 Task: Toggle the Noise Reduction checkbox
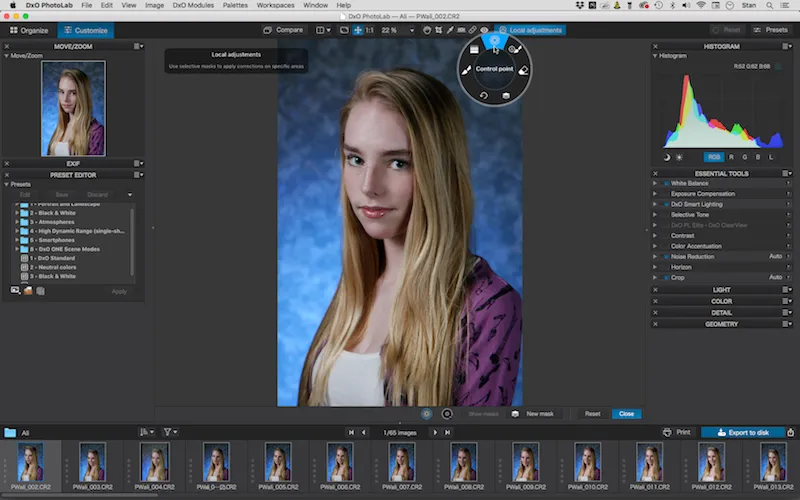[666, 257]
